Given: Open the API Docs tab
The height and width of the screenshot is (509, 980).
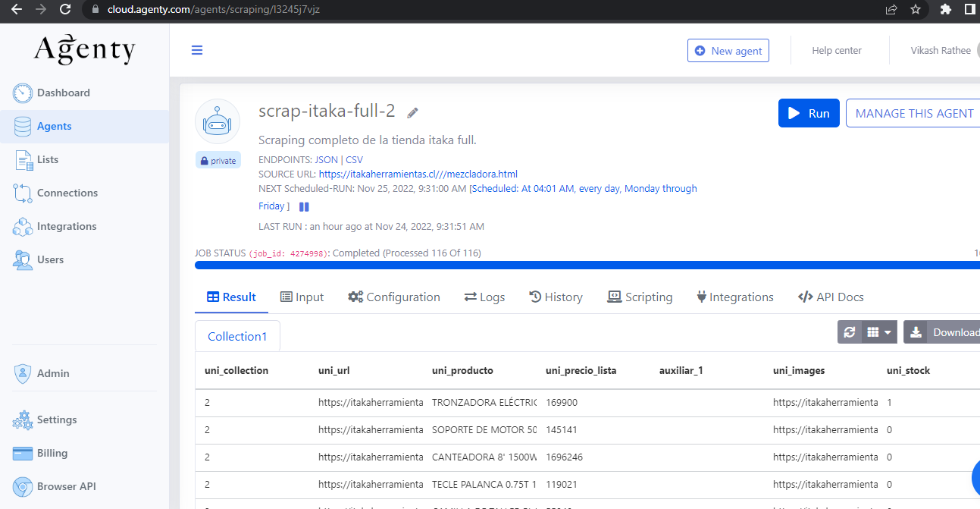Looking at the screenshot, I should [831, 297].
